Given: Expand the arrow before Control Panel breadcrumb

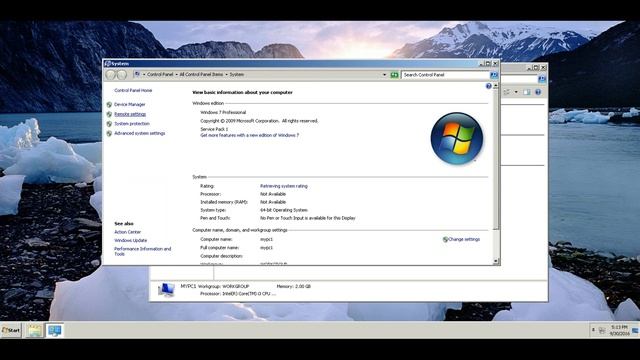Looking at the screenshot, I should (144, 75).
